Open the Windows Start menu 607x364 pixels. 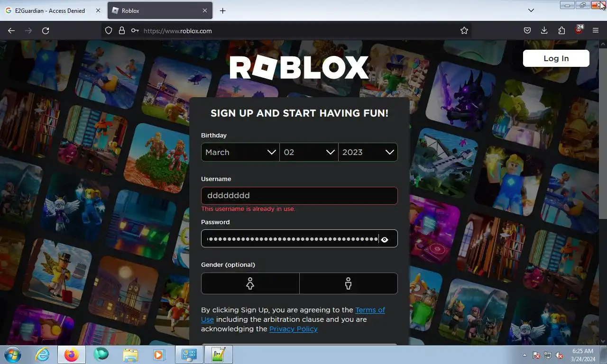tap(13, 355)
